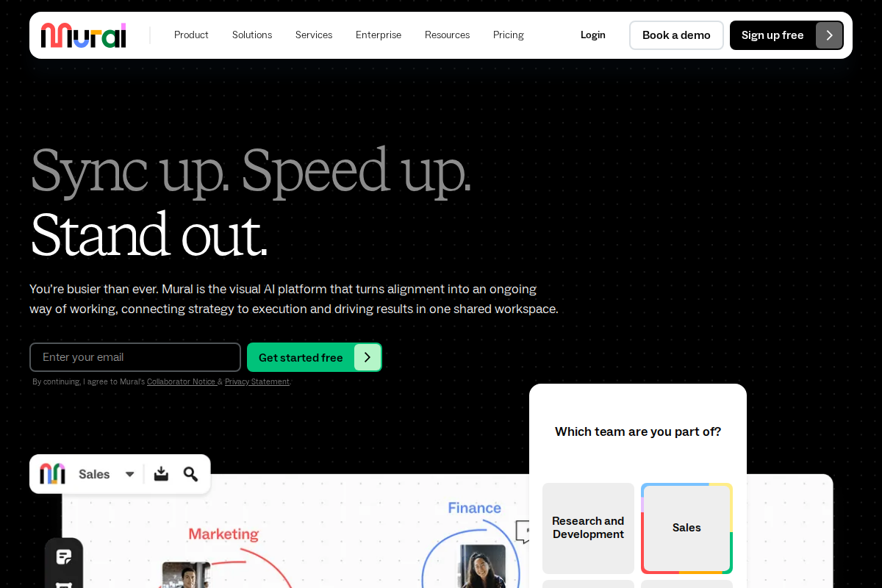Open the Solutions menu
The height and width of the screenshot is (588, 882).
(252, 35)
